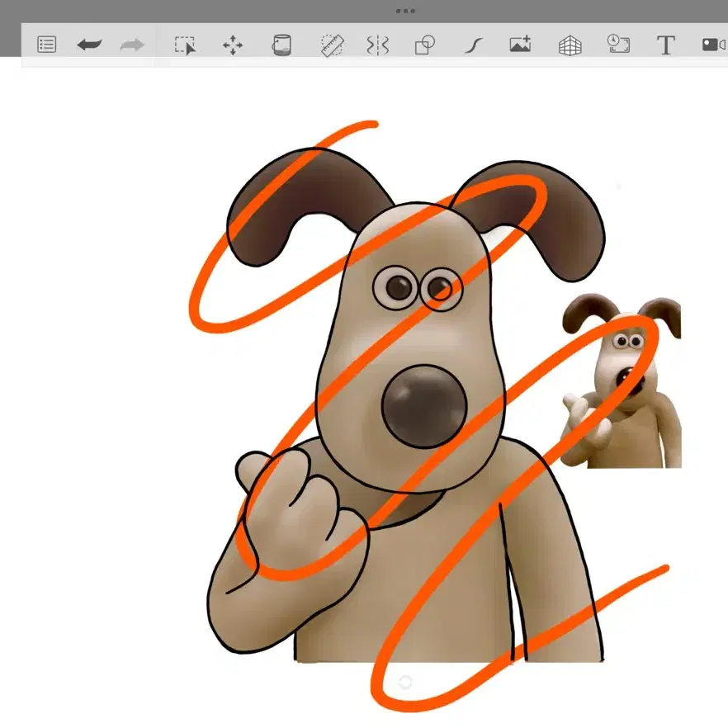Open the Perspective Guides tool
The image size is (728, 728).
coord(570,45)
